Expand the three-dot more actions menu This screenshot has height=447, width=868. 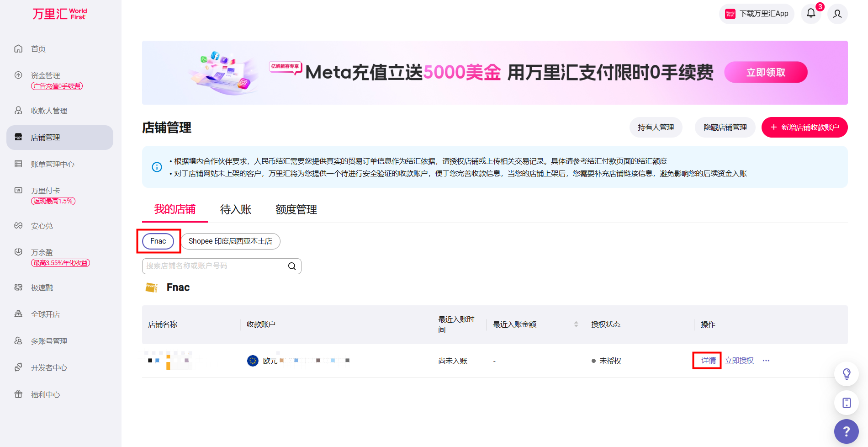766,361
